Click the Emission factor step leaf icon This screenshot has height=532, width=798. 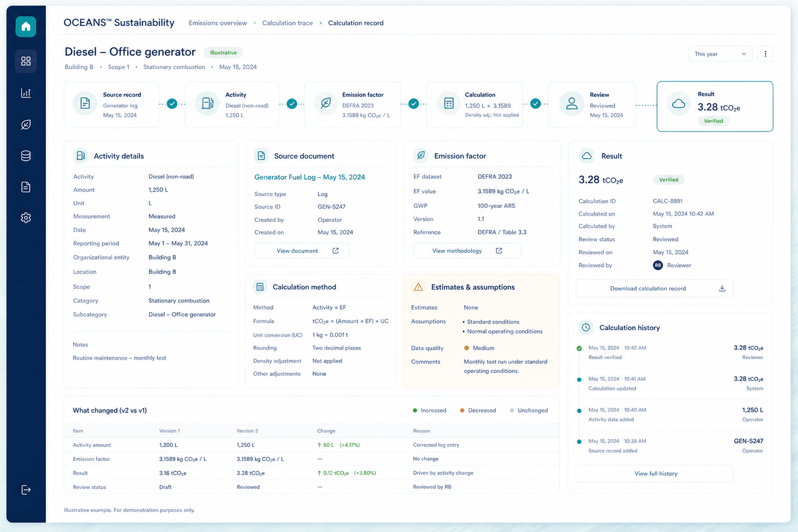point(326,104)
